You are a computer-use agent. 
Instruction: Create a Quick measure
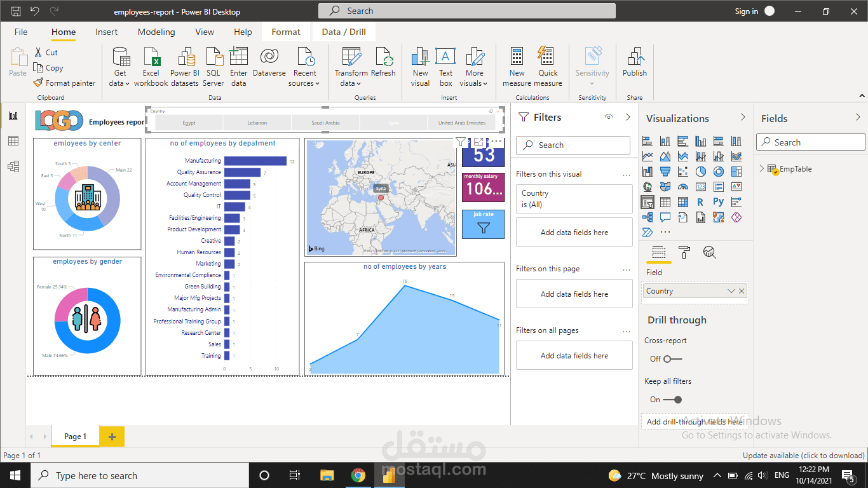point(548,67)
